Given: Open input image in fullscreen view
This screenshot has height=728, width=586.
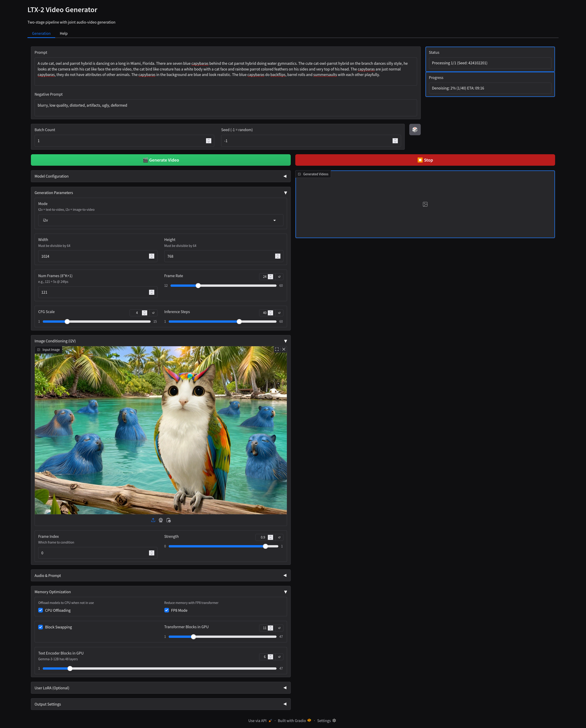Looking at the screenshot, I should point(277,349).
